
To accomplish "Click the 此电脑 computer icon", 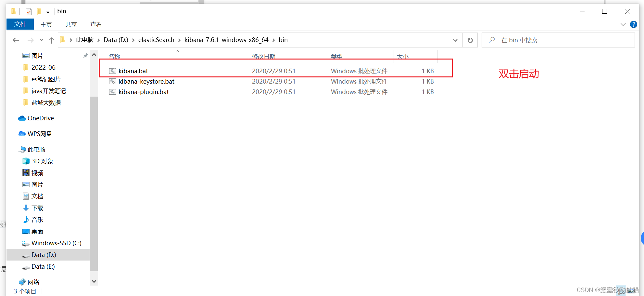I will point(22,149).
